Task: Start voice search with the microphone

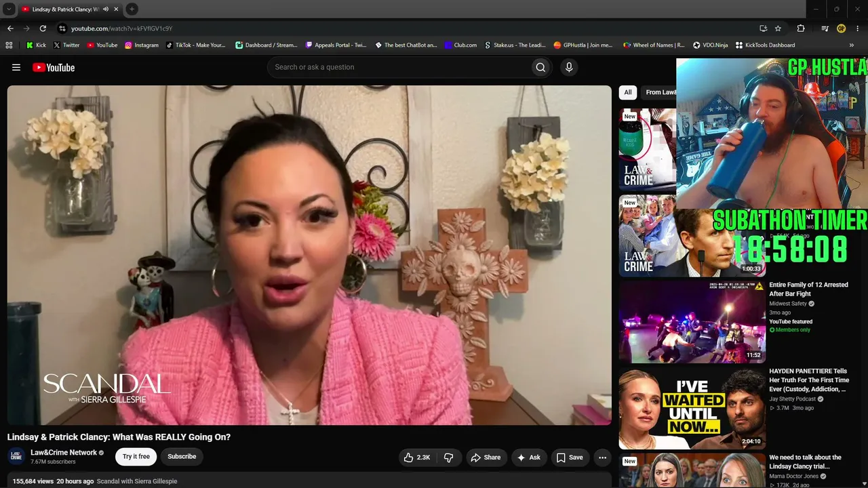Action: pos(569,67)
